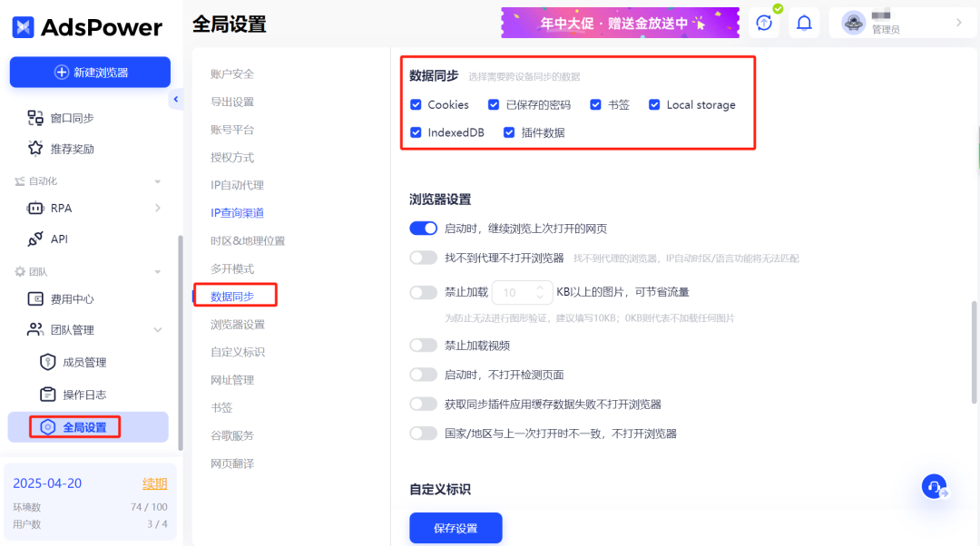Uncheck the Local storage checkbox
The image size is (980, 546).
click(654, 104)
